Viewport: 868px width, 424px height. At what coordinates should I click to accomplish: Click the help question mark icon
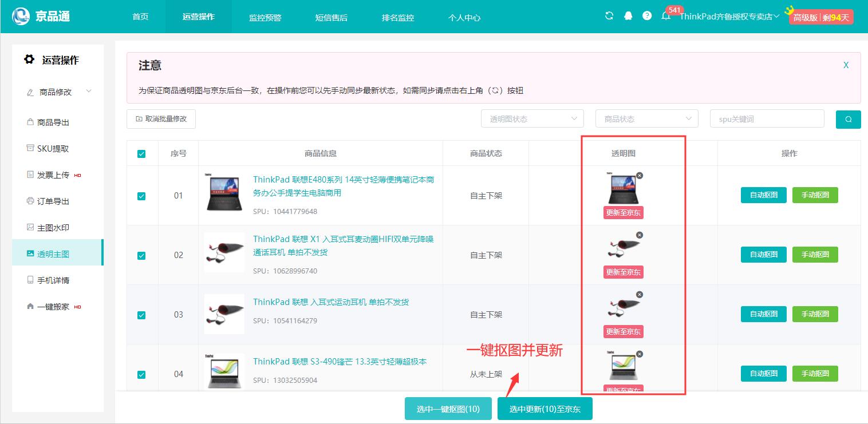tap(647, 16)
